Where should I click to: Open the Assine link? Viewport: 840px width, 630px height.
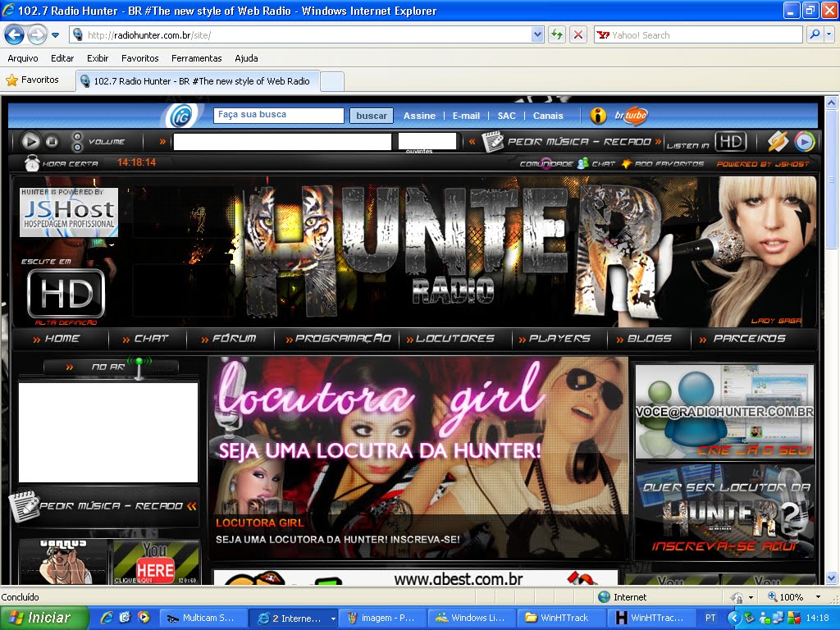point(419,116)
